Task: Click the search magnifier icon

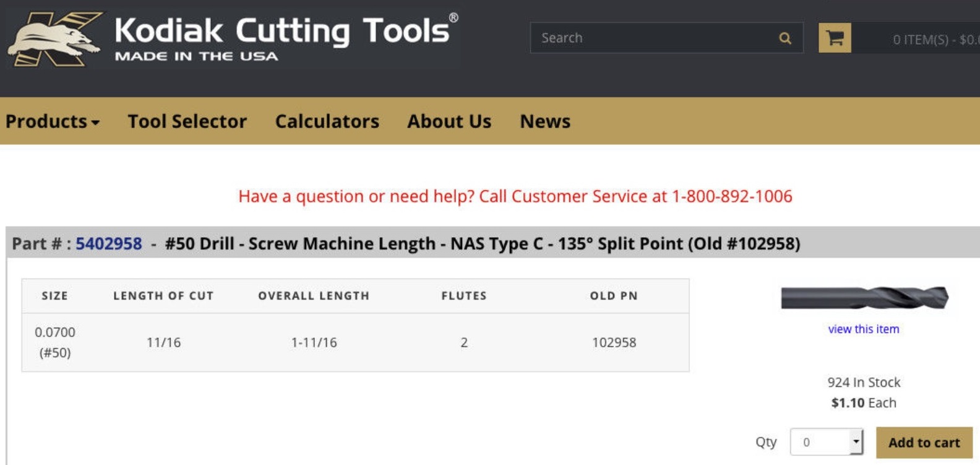Action: click(x=785, y=38)
